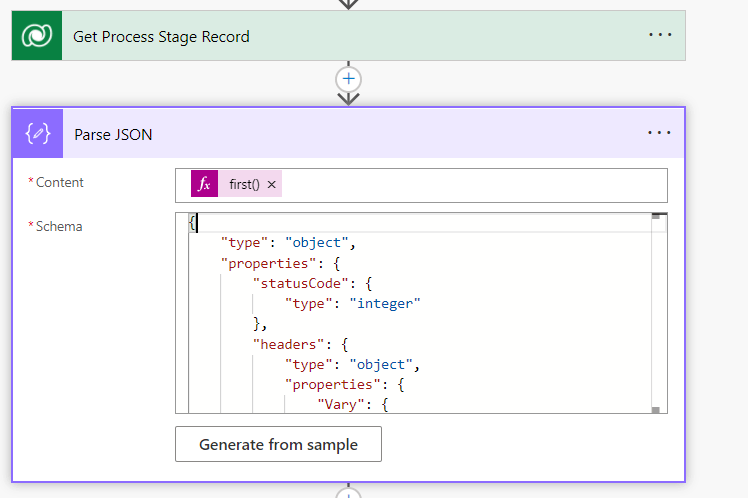Click the Parse JSON curly-braces icon
Screen dimensions: 748x498
coord(38,133)
